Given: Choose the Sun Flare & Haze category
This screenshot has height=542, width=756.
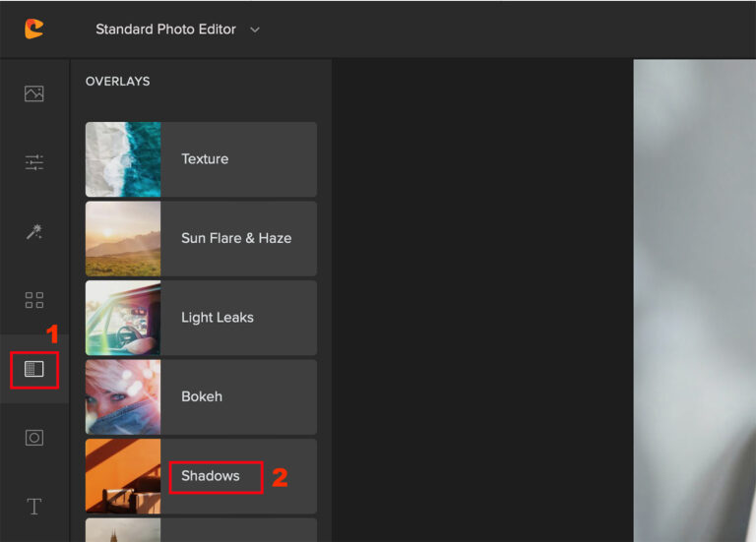Looking at the screenshot, I should pyautogui.click(x=201, y=238).
